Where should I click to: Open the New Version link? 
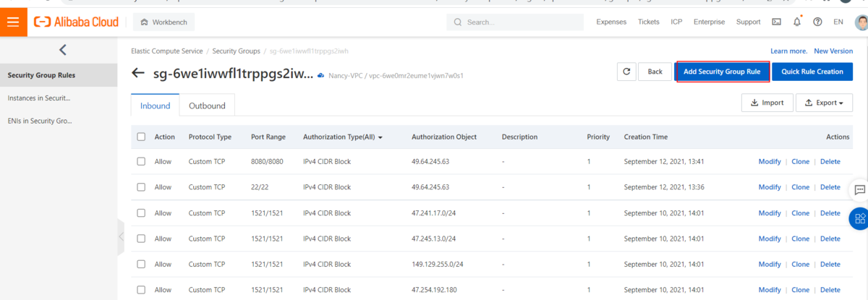[x=833, y=51]
